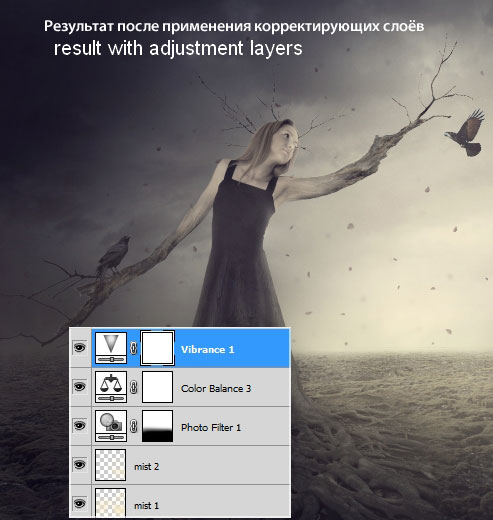The height and width of the screenshot is (520, 493).
Task: Click the mist 1 layer thumbnail
Action: (110, 503)
